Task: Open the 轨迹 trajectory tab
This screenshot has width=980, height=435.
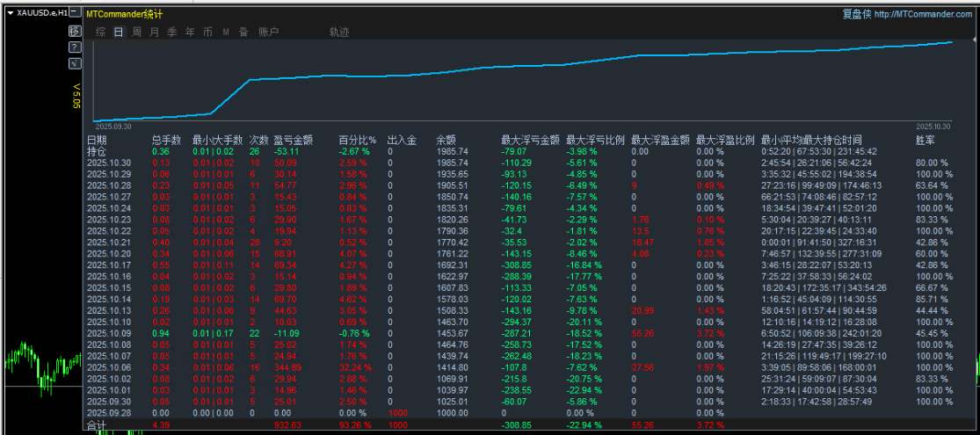Action: tap(339, 33)
